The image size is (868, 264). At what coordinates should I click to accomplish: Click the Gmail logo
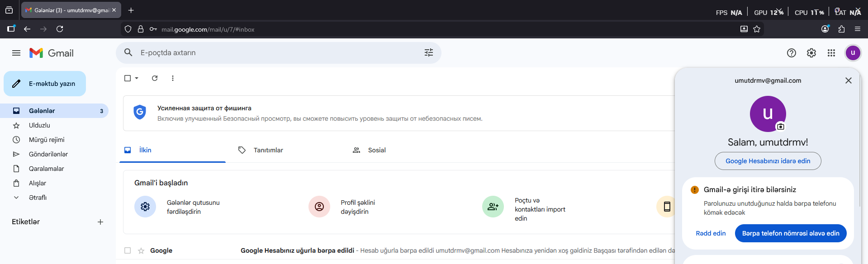pos(52,53)
